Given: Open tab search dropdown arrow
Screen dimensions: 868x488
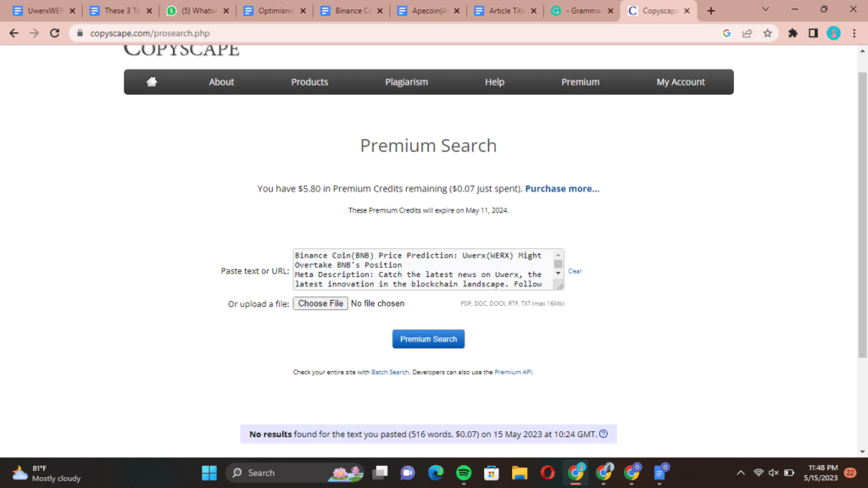Looking at the screenshot, I should (x=765, y=10).
